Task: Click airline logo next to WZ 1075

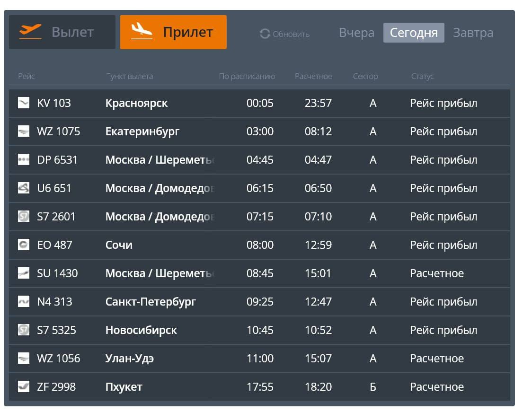Action: [24, 131]
